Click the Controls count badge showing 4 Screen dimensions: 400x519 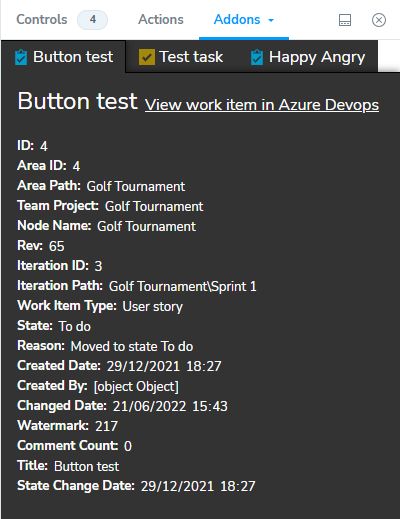point(92,20)
